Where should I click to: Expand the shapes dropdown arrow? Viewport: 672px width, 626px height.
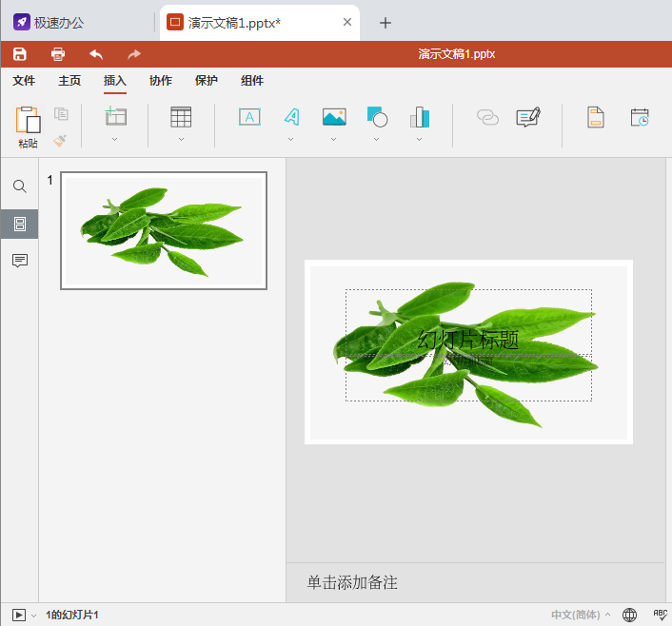coord(377,139)
